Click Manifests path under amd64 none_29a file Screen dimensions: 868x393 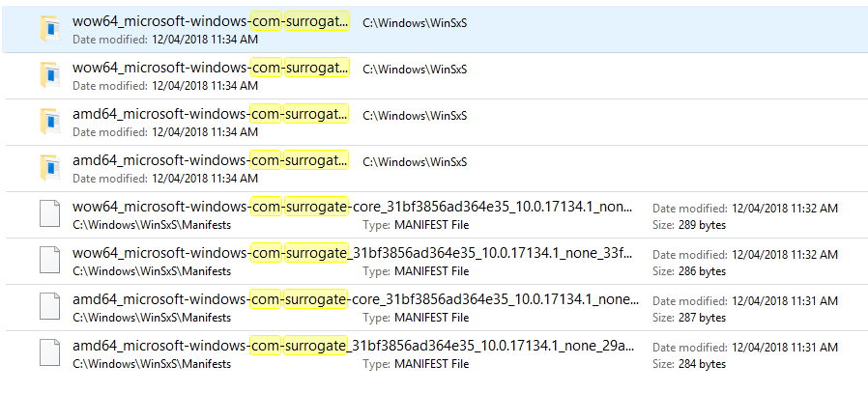coord(152,365)
